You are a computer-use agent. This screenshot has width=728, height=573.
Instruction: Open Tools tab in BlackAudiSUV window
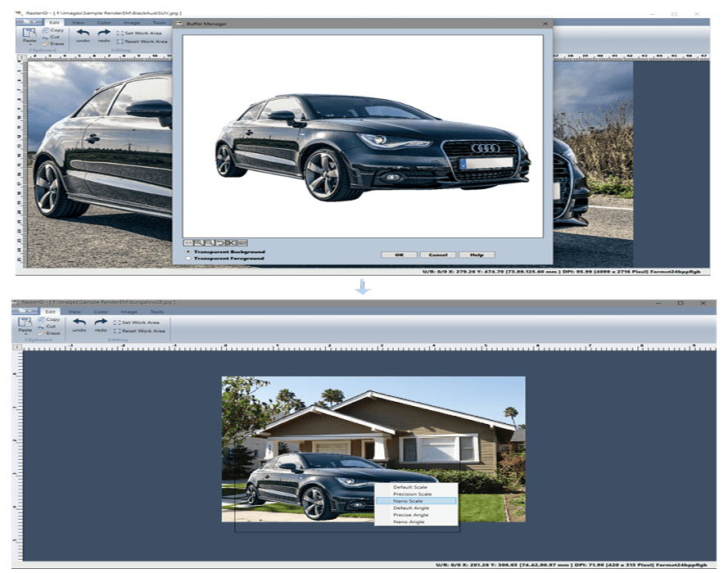click(159, 22)
